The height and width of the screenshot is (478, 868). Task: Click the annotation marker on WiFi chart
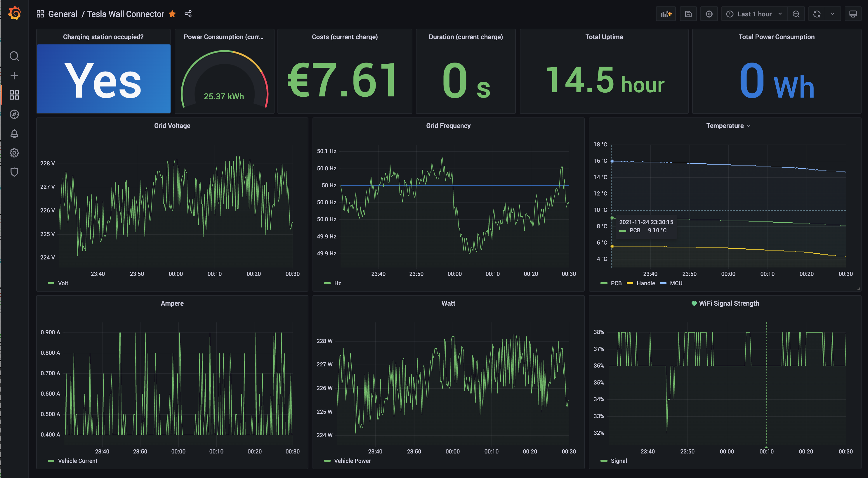(766, 447)
